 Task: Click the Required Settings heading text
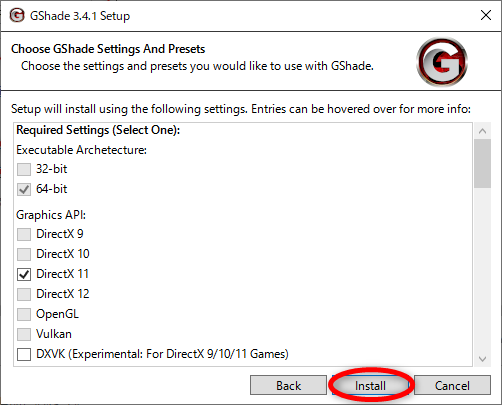98,130
